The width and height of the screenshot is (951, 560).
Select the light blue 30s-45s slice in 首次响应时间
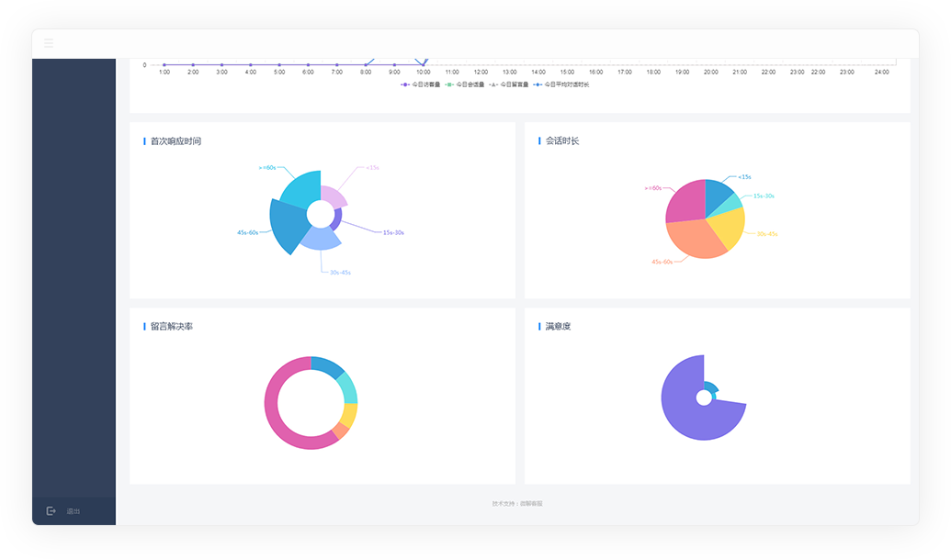[322, 239]
